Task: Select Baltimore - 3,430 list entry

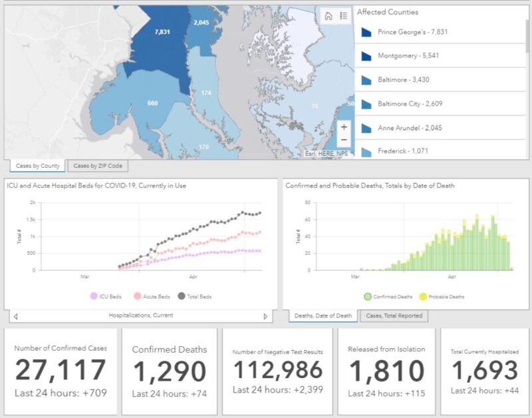Action: click(404, 80)
